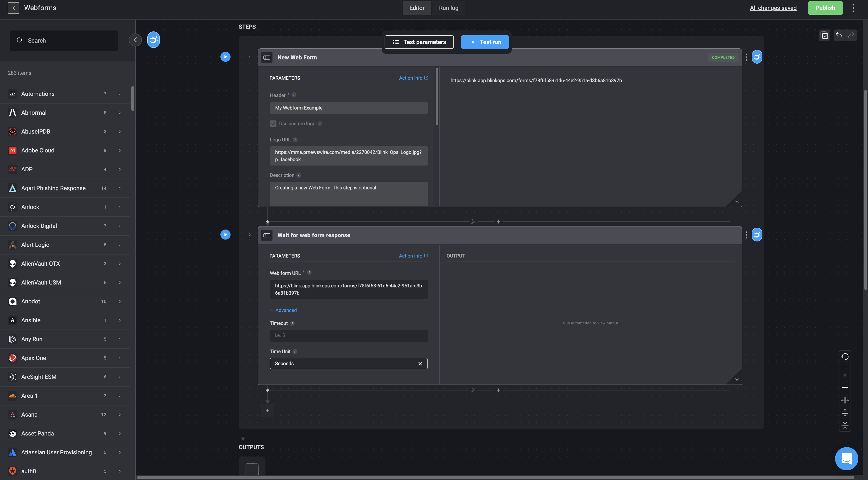Click the Test run button
868x480 pixels.
(x=485, y=42)
